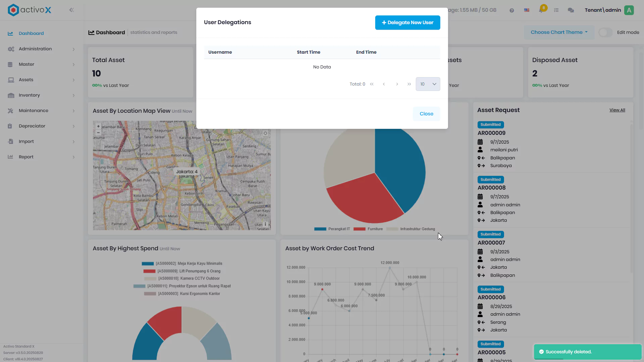
Task: Open the task list icon in header
Action: coord(556,10)
